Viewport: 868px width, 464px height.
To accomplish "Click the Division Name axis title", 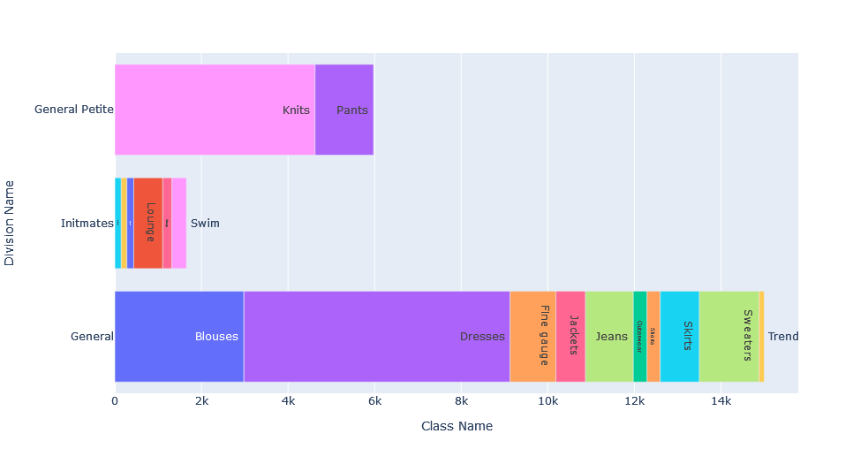I will point(11,223).
